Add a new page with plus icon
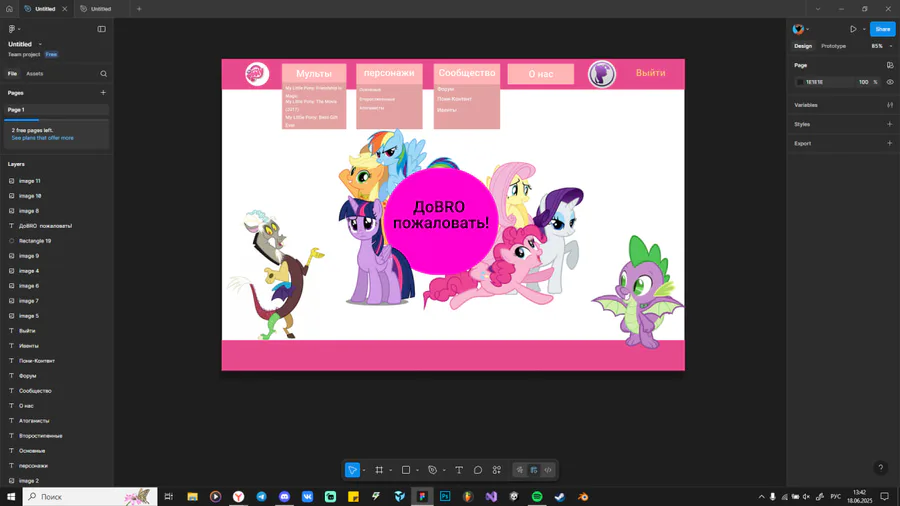 tap(103, 92)
